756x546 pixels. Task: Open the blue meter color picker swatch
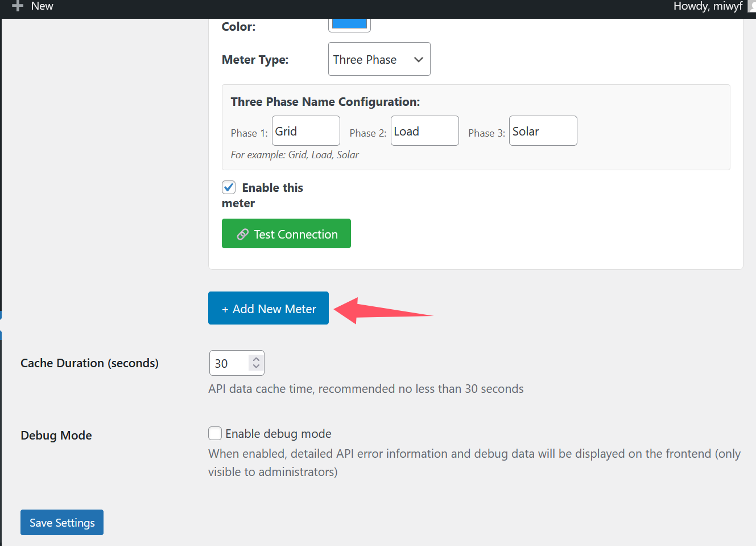tap(349, 24)
